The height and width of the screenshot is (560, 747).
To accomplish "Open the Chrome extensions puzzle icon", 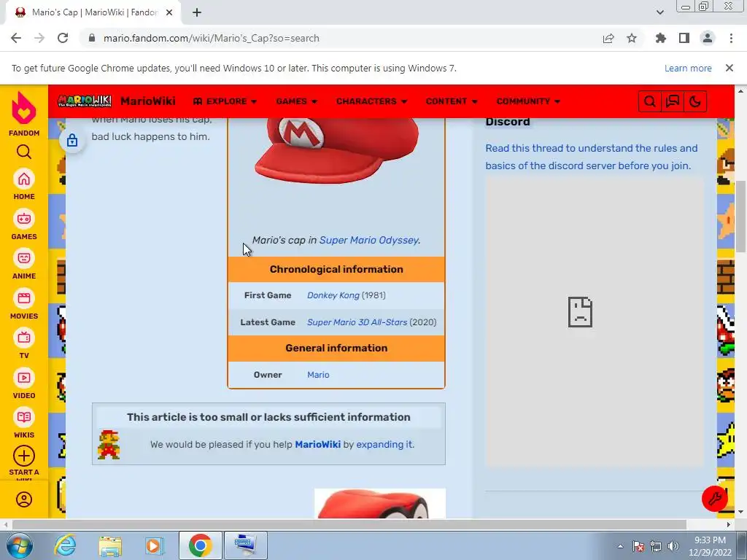I will [x=661, y=38].
